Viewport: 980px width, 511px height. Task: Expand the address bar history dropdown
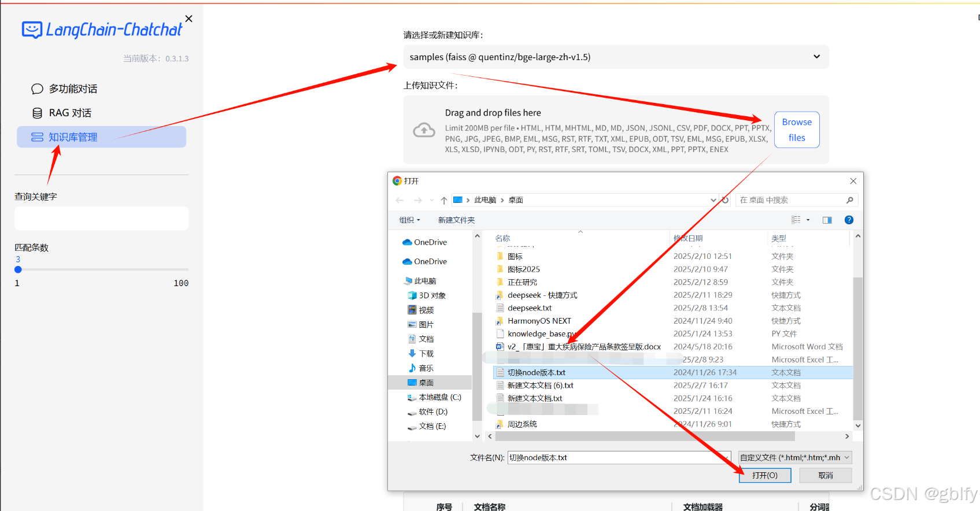click(x=713, y=200)
